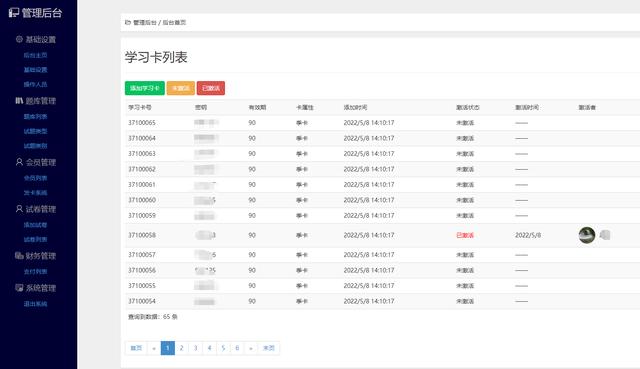The height and width of the screenshot is (369, 640).
Task: Open 试卷列表 in sidebar
Action: coord(36,239)
